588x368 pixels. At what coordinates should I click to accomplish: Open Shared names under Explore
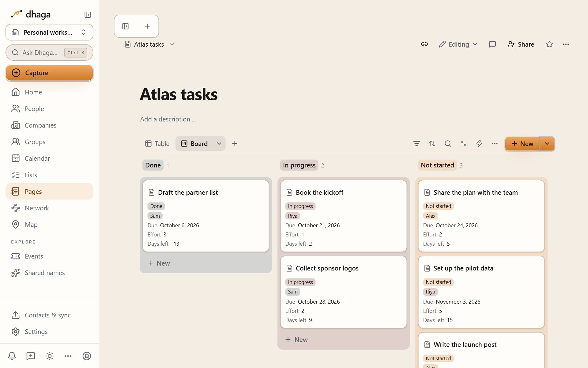tap(49, 273)
